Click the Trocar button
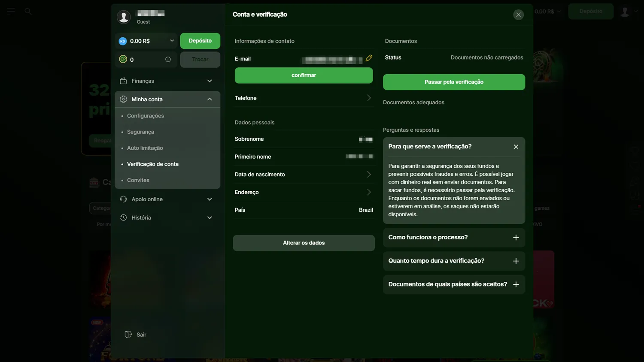The height and width of the screenshot is (362, 644). coord(200,60)
